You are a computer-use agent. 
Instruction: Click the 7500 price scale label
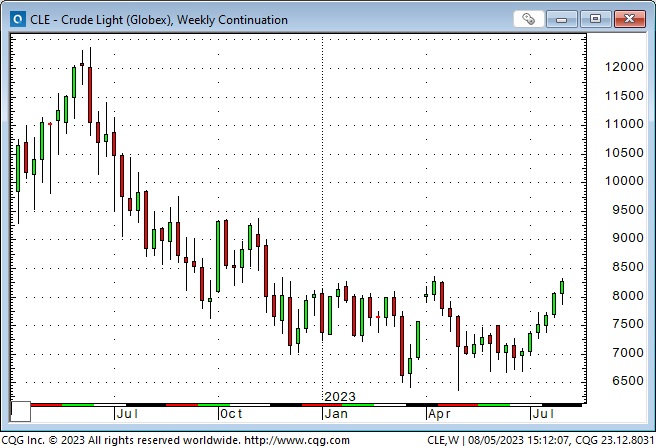pyautogui.click(x=628, y=324)
